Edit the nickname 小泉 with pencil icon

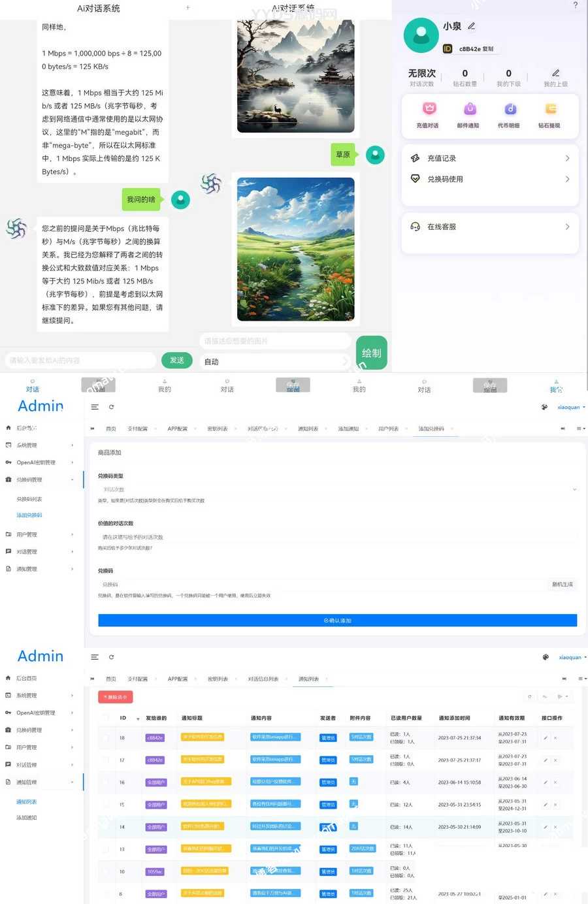[x=471, y=26]
